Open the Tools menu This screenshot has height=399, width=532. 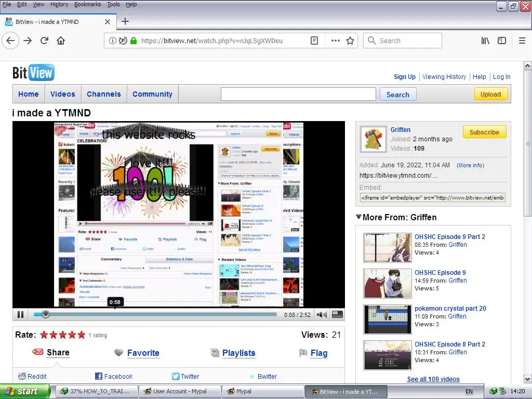(x=113, y=4)
